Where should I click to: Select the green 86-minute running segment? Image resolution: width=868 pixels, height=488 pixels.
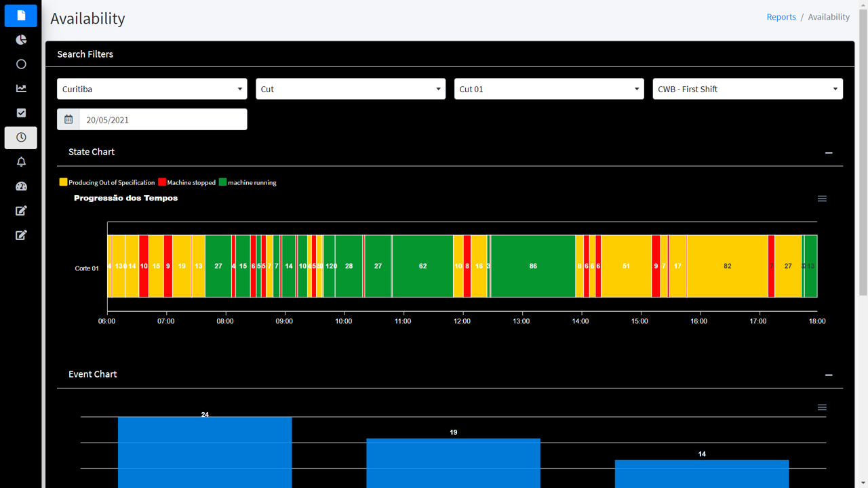[533, 266]
